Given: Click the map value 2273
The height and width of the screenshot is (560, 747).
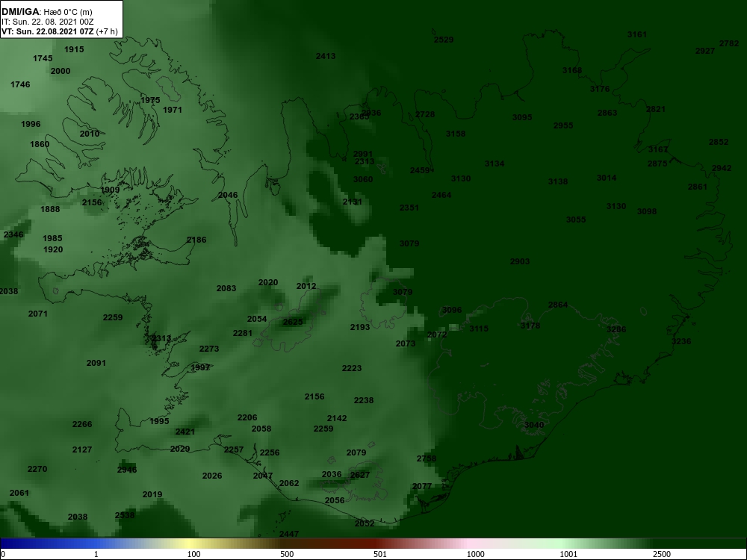Looking at the screenshot, I should click(209, 349).
